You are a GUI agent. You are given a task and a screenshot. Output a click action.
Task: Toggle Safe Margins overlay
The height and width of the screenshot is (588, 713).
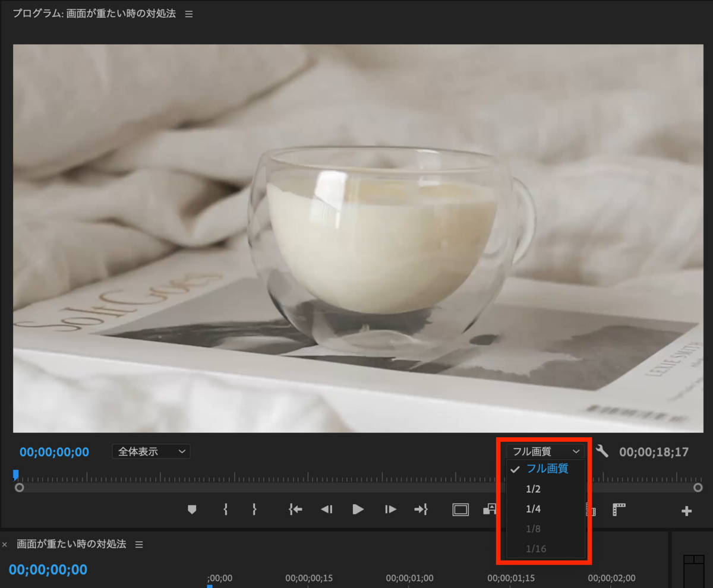point(460,510)
